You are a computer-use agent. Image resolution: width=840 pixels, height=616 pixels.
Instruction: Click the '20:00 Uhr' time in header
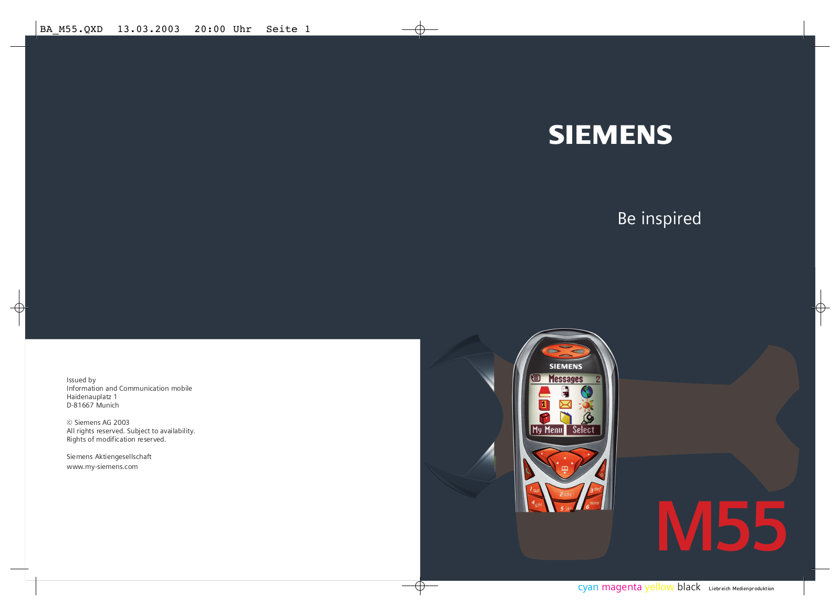click(223, 29)
